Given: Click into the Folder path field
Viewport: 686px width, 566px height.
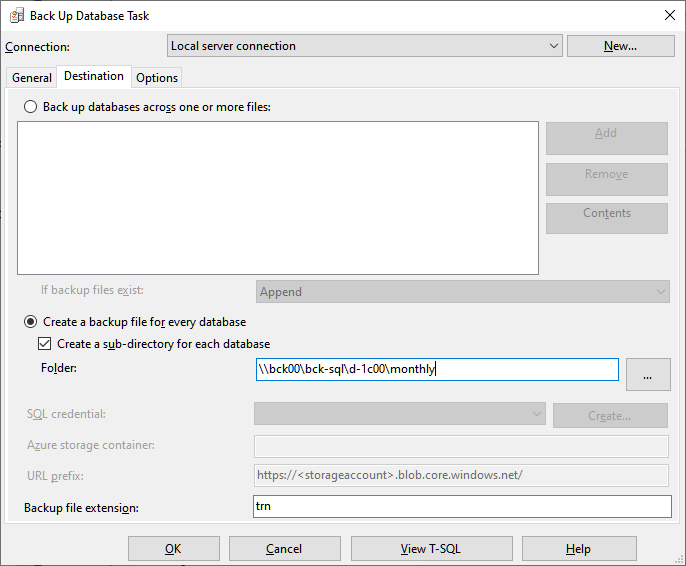Looking at the screenshot, I should pyautogui.click(x=437, y=369).
